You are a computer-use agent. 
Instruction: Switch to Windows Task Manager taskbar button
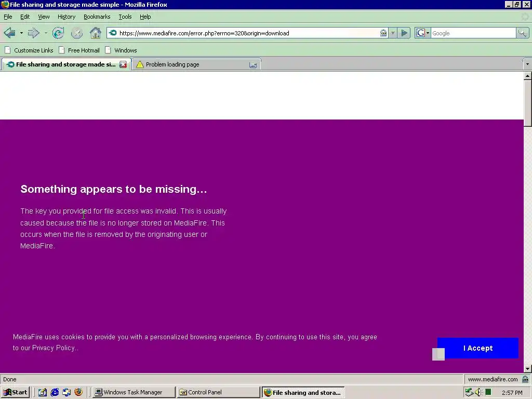pyautogui.click(x=134, y=392)
